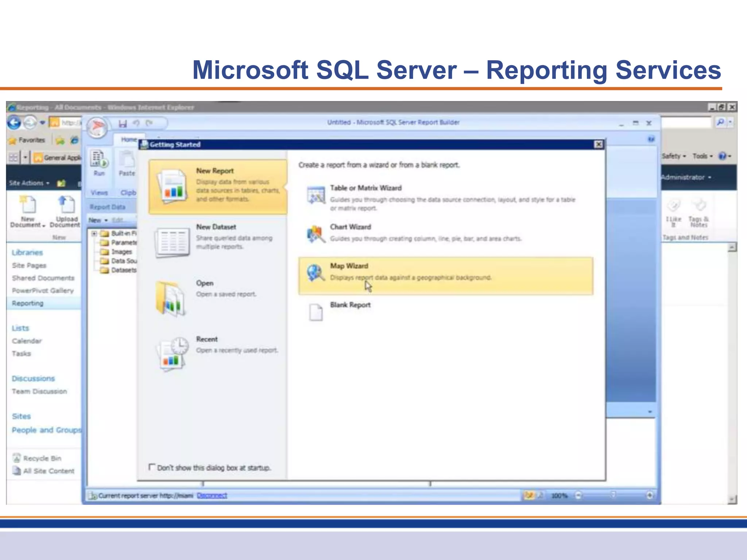Open the Site Actions dropdown
747x560 pixels.
pos(29,183)
